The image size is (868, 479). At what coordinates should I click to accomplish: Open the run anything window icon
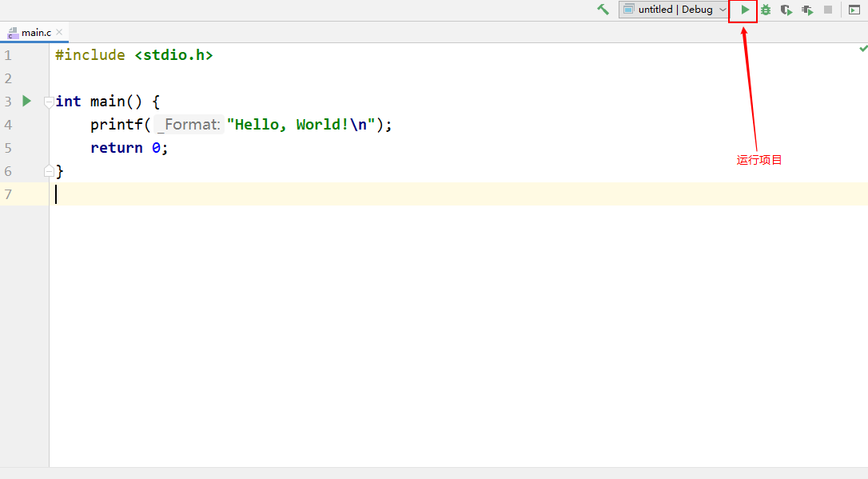pyautogui.click(x=854, y=10)
